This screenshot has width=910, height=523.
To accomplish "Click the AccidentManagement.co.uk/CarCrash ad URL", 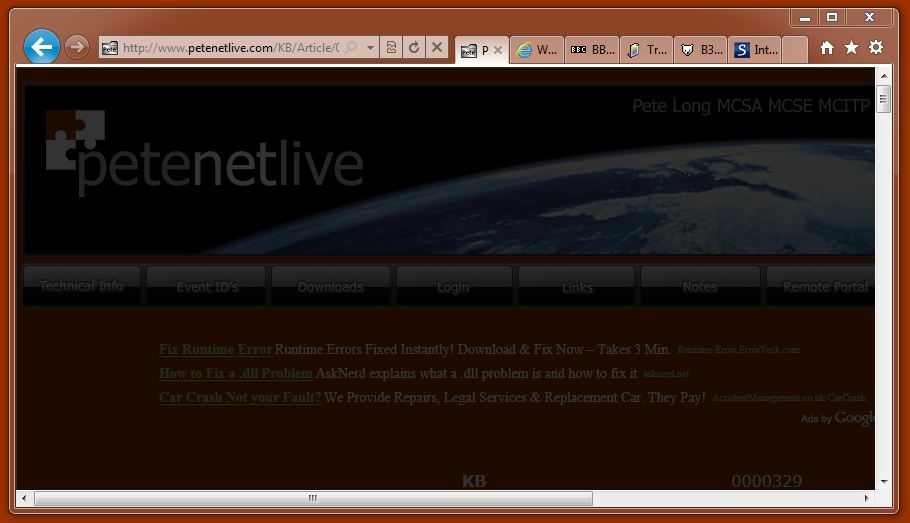I will coord(789,398).
